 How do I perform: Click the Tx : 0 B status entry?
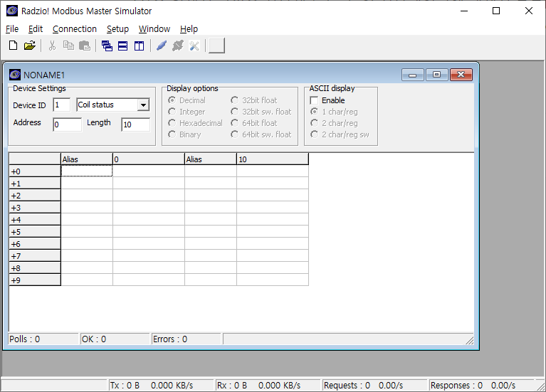(161, 386)
